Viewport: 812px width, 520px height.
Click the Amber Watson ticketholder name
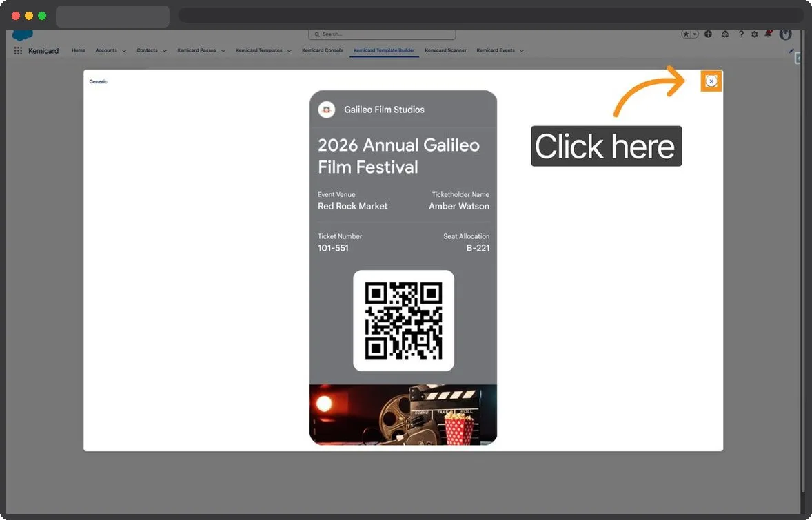pos(459,206)
